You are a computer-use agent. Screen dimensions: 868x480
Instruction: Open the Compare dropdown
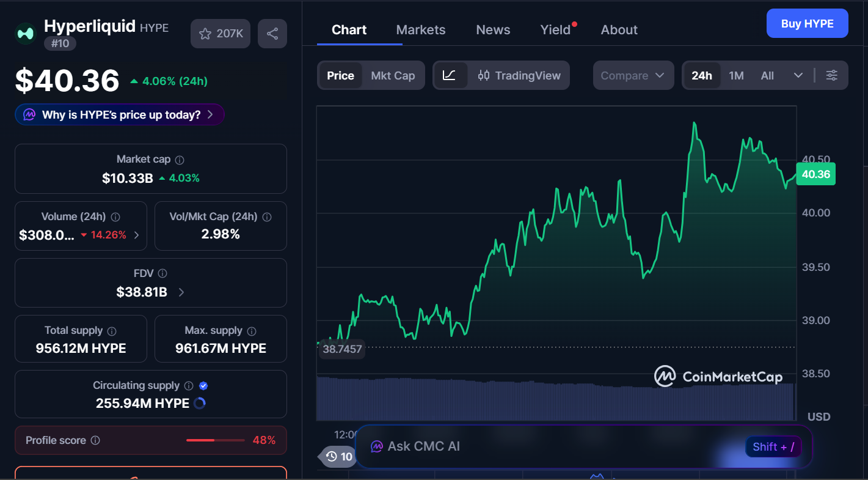(633, 75)
